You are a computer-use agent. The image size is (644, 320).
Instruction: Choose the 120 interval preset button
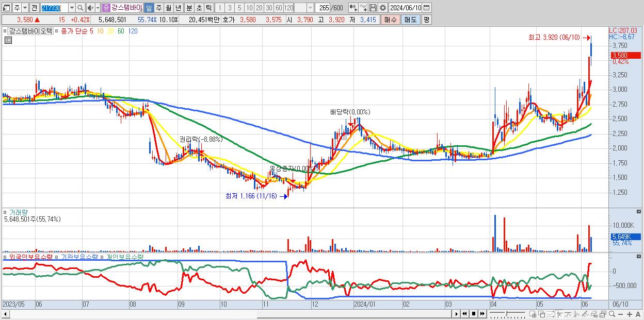288,8
